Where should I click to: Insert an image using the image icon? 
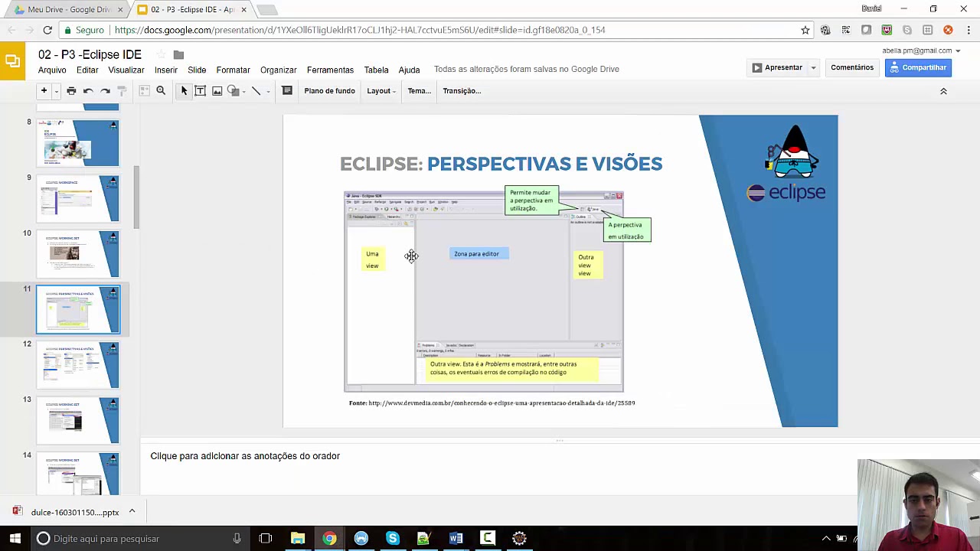click(x=217, y=90)
